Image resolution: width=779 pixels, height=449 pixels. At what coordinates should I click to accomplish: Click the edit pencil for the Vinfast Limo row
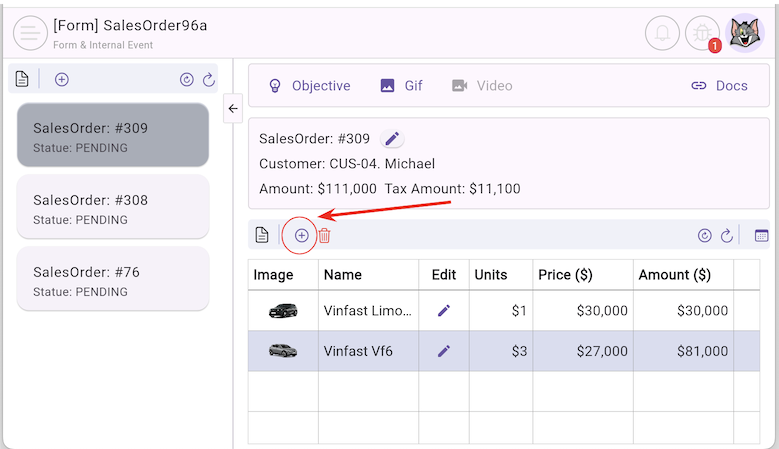point(444,311)
